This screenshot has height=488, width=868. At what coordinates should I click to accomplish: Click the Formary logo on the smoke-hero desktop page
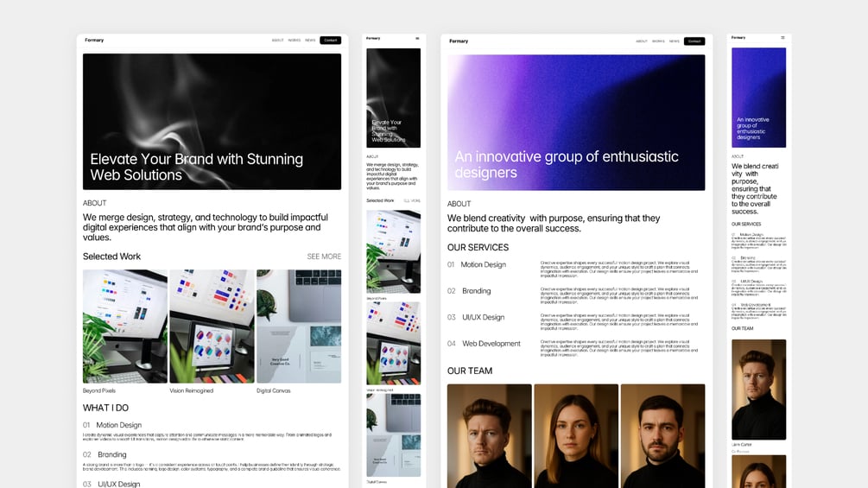pos(94,40)
